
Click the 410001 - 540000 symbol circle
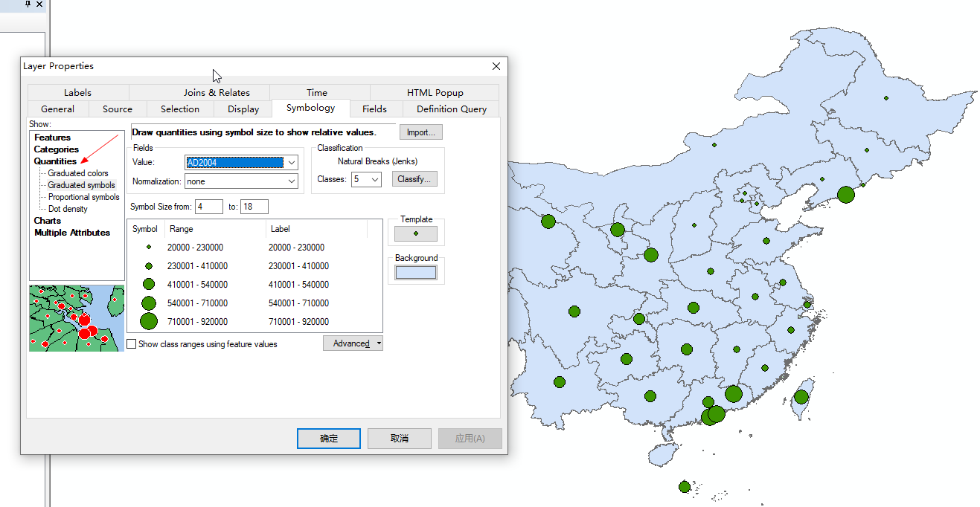pyautogui.click(x=149, y=284)
